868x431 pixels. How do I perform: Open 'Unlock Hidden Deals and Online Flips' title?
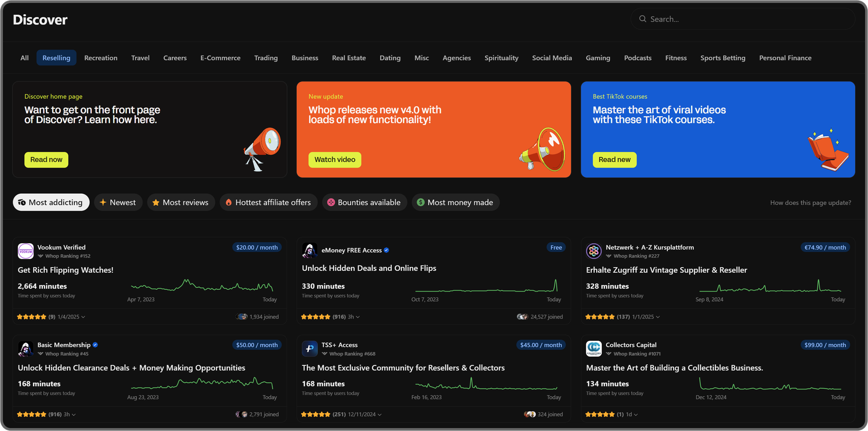(369, 268)
